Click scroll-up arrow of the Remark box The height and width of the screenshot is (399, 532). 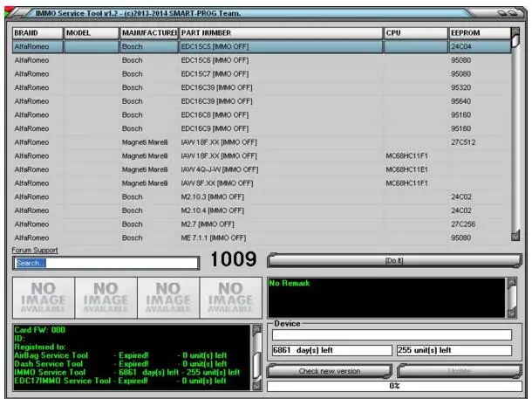(x=512, y=283)
